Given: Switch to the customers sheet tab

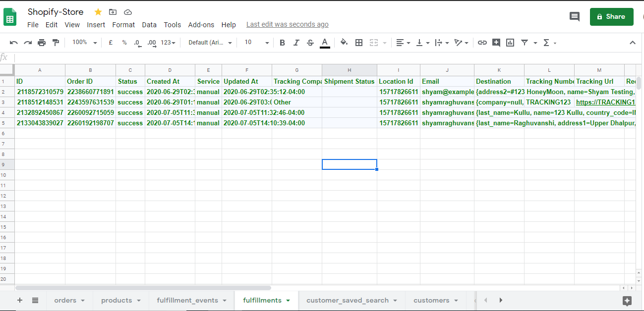Looking at the screenshot, I should point(436,300).
